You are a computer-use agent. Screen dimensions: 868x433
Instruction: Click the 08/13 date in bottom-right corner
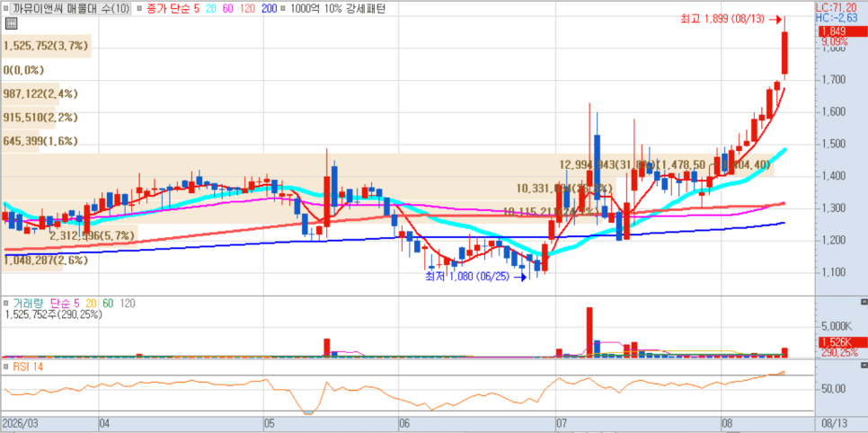click(834, 424)
